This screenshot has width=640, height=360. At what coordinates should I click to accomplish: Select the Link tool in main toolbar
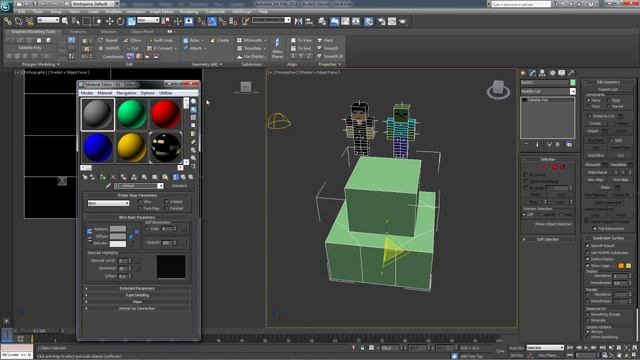8,21
